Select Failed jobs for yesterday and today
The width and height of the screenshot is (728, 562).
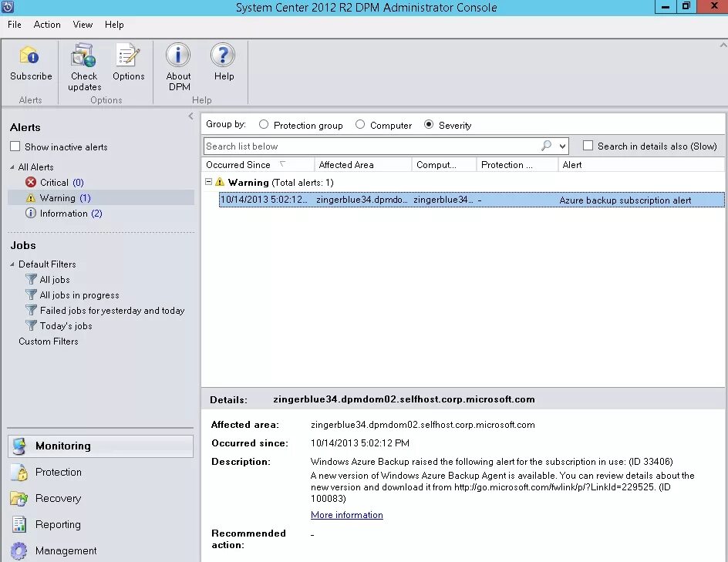point(113,311)
